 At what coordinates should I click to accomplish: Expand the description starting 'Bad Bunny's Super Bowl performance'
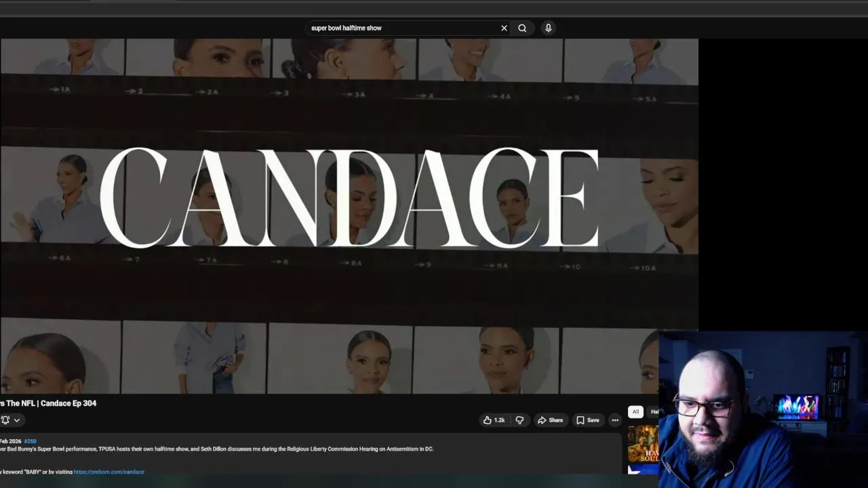311,454
